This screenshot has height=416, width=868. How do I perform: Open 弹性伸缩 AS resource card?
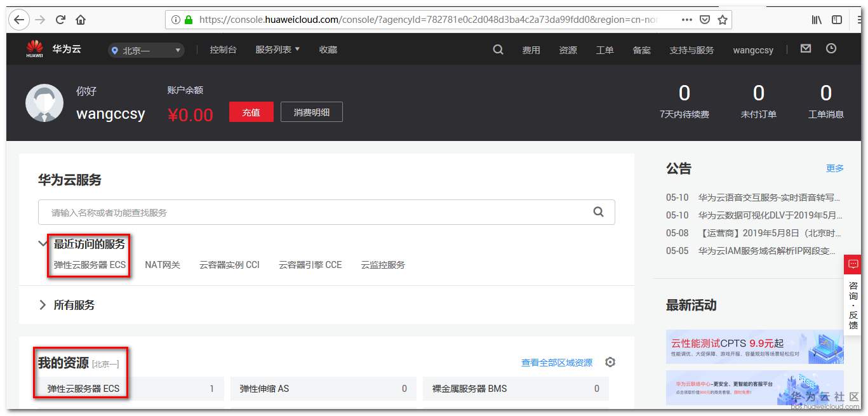click(323, 389)
